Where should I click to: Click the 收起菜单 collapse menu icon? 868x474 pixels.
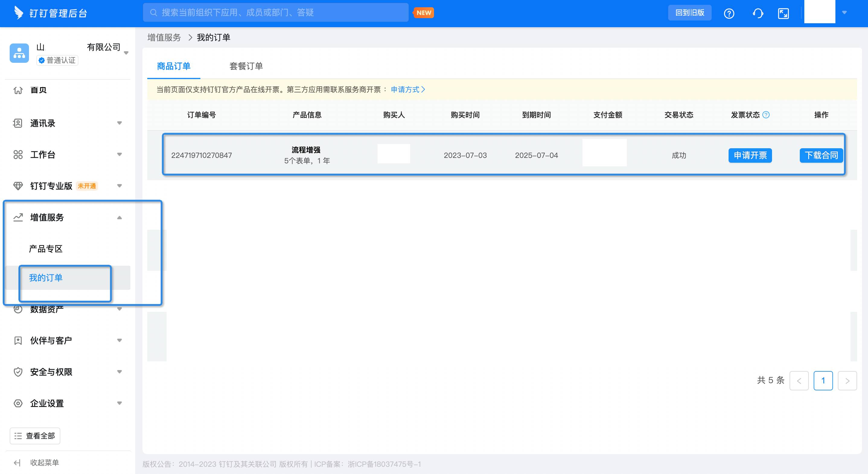[x=17, y=463]
